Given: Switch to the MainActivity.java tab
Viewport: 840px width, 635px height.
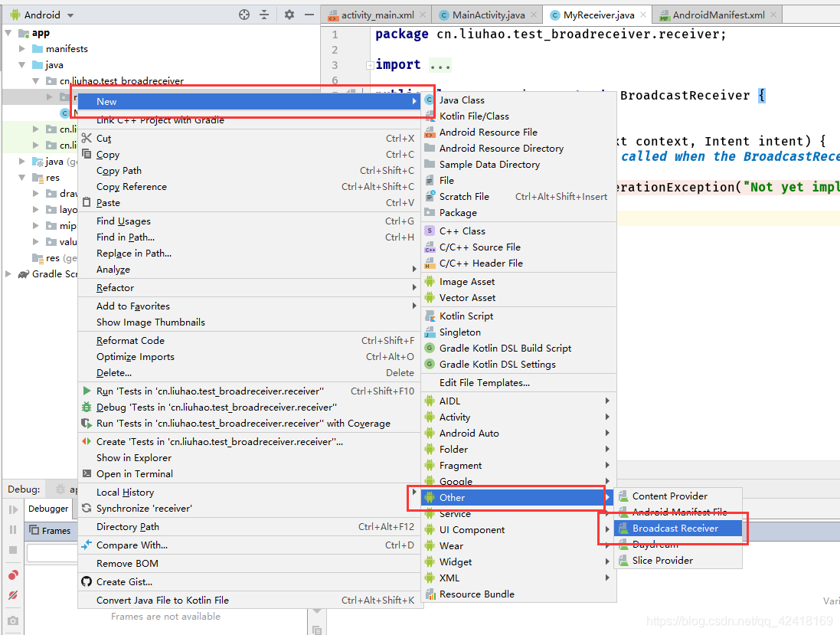Looking at the screenshot, I should (x=488, y=15).
